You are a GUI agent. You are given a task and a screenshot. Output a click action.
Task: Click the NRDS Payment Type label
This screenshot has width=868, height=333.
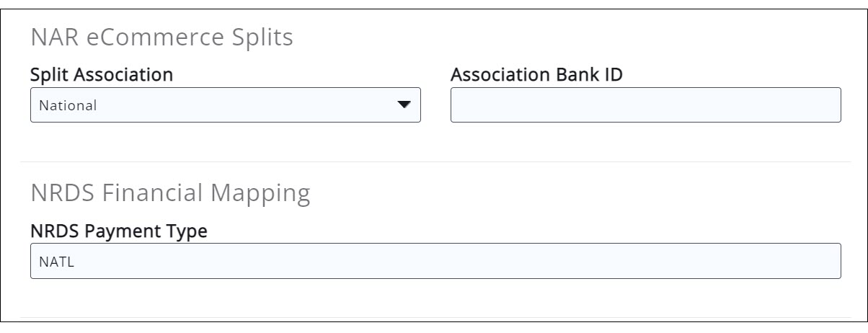(119, 231)
